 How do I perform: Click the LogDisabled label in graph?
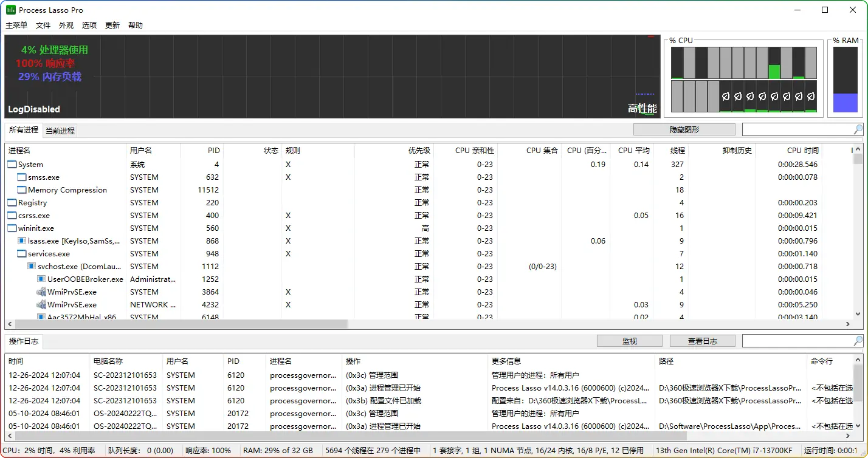coord(34,109)
